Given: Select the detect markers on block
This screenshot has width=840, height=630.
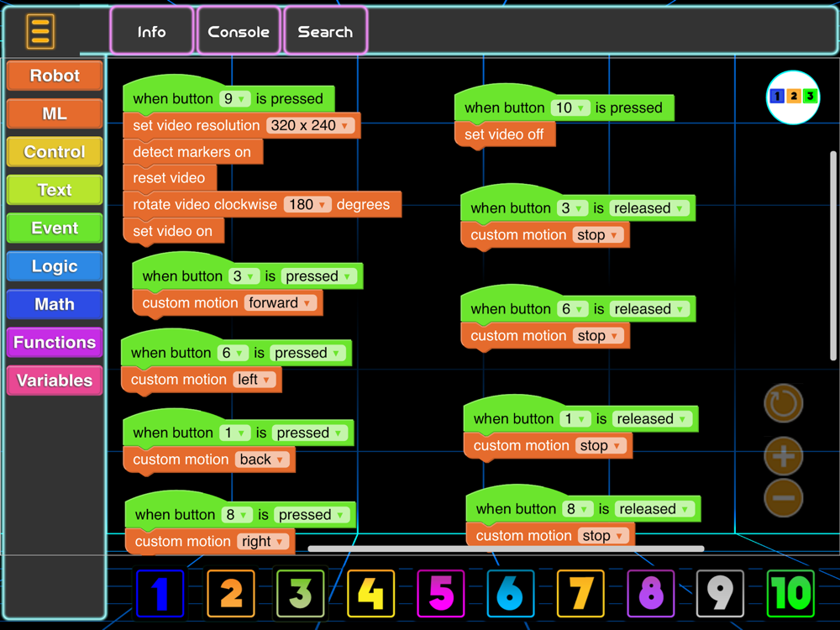Looking at the screenshot, I should (193, 151).
